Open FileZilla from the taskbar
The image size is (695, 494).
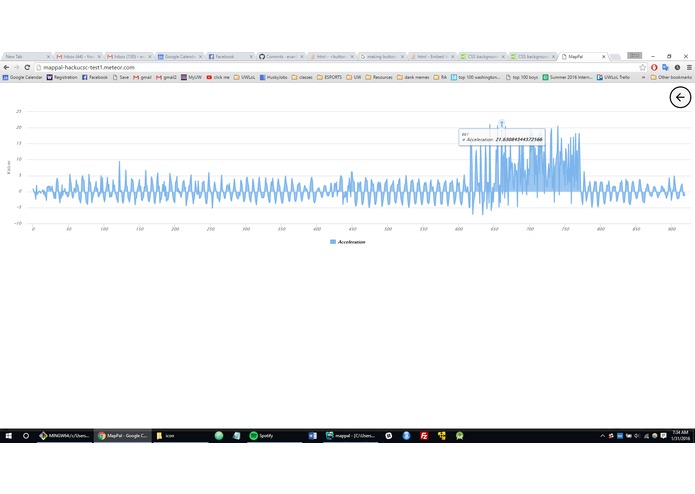click(424, 436)
